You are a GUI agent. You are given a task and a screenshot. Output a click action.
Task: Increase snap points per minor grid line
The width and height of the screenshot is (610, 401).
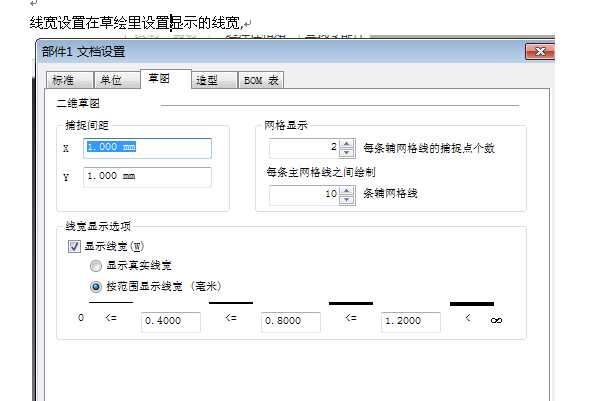(347, 144)
